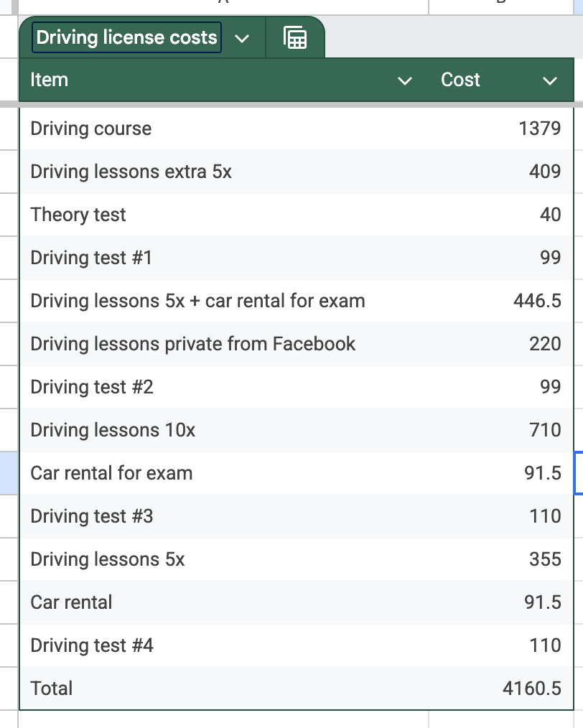Viewport: 583px width, 728px height.
Task: Click Driving lessons extra 5x cell
Action: [x=131, y=172]
